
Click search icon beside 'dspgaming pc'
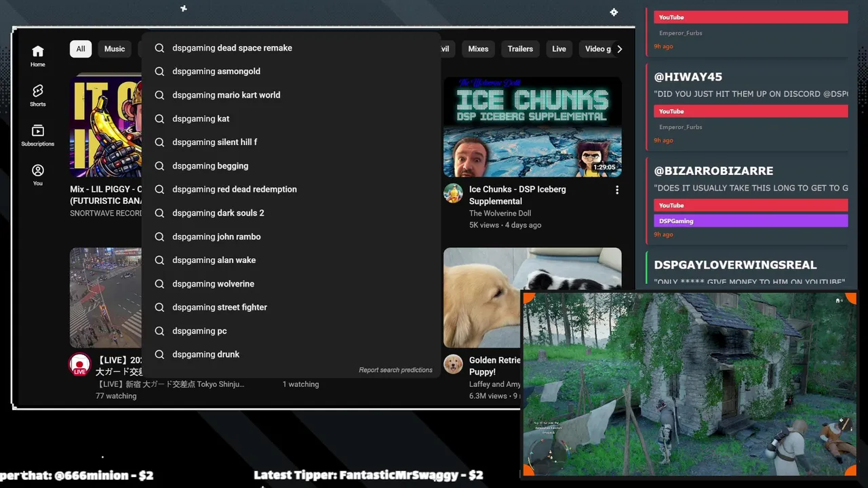click(159, 331)
